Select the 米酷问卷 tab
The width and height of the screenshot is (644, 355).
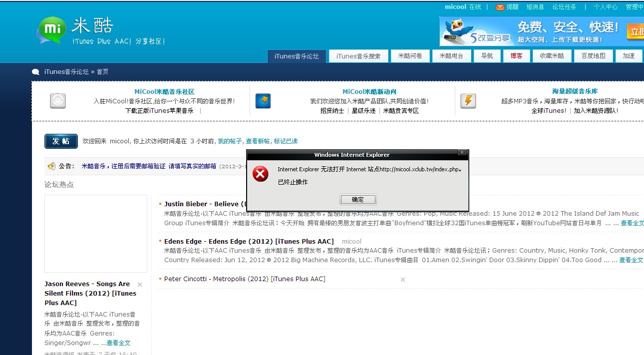410,56
